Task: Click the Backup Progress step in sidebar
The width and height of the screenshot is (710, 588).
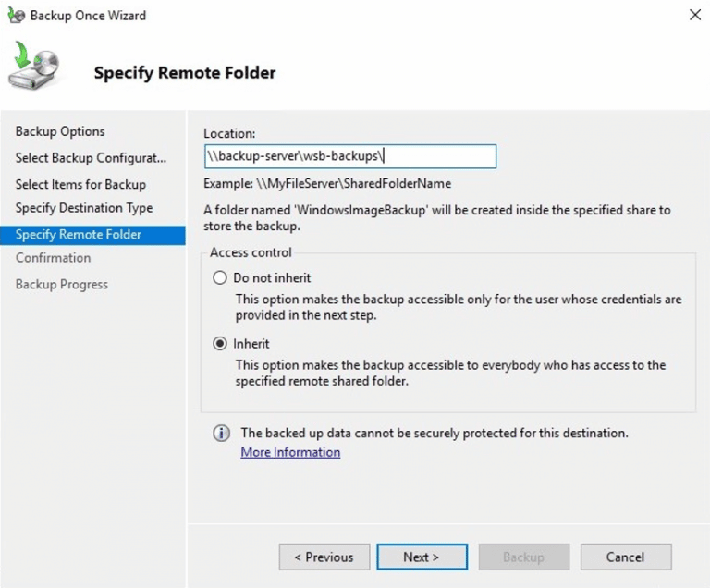Action: [x=62, y=285]
